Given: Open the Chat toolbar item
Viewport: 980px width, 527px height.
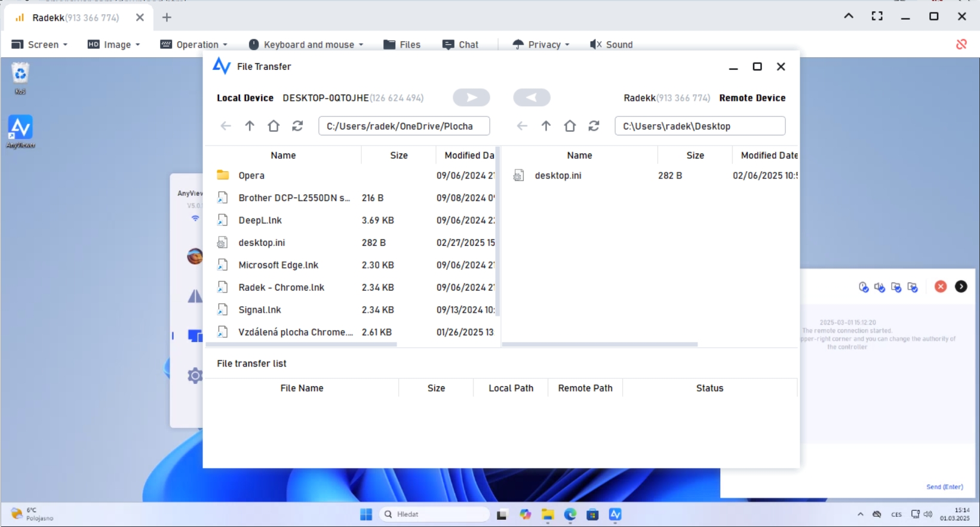Looking at the screenshot, I should tap(460, 44).
